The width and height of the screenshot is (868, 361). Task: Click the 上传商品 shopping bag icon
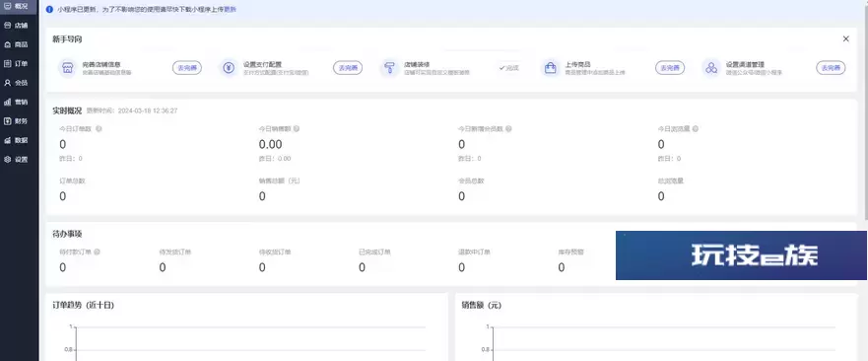(550, 68)
